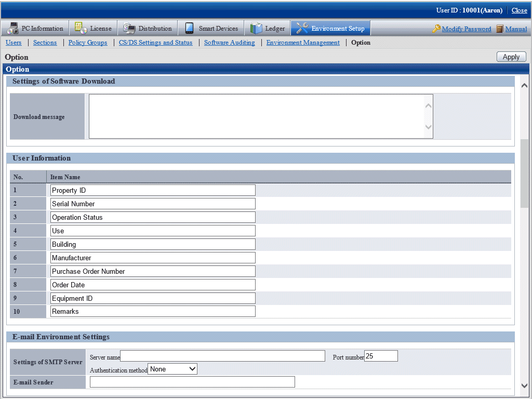Click the Close link at top right
Screen dimensions: 532x399
(x=519, y=10)
